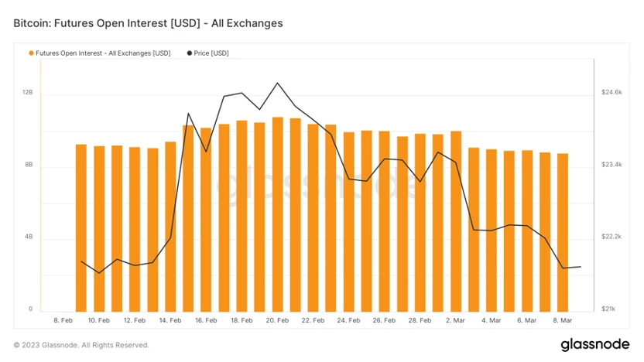644x362 pixels.
Task: Click the price line peak near 20. Feb
Action: [278, 84]
